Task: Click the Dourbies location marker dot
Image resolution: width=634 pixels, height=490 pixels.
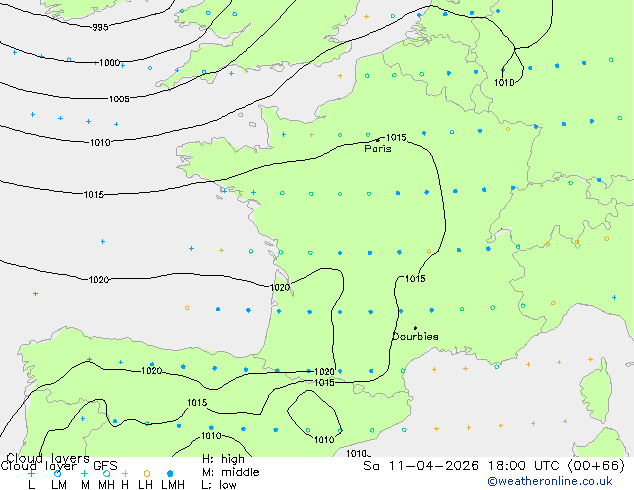Action: click(415, 328)
